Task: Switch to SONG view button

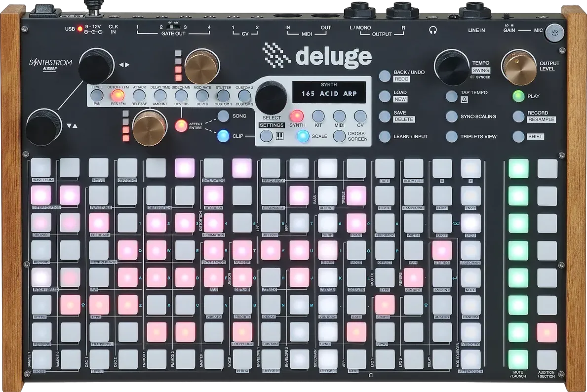Action: tap(224, 116)
